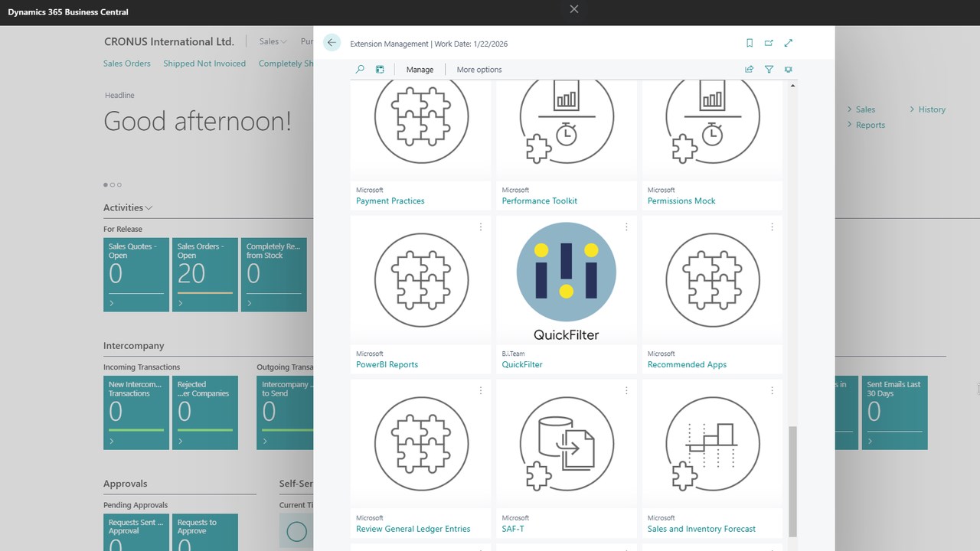Go back using the Extension Management arrow

tap(332, 43)
